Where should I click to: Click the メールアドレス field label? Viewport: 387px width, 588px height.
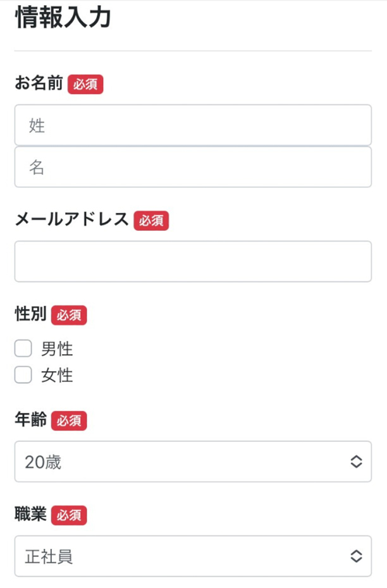click(x=71, y=220)
